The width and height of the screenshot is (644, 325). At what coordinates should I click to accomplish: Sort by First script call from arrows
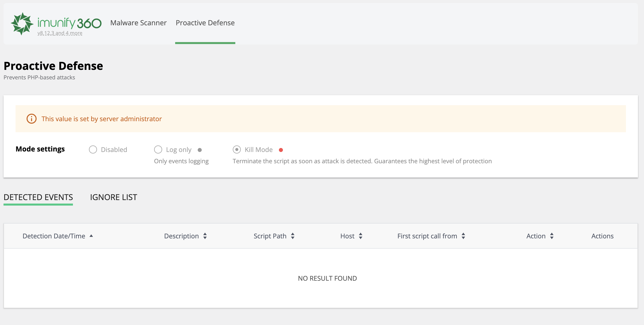pos(463,236)
